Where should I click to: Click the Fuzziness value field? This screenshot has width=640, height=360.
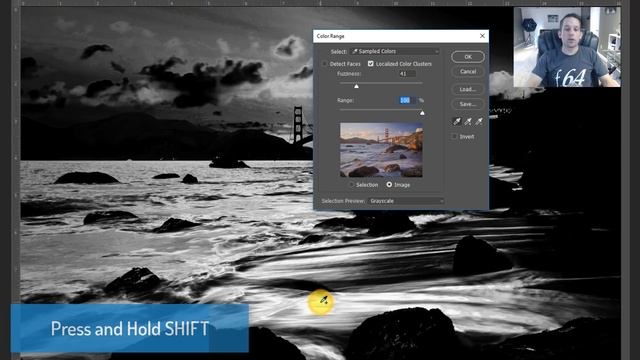point(407,74)
